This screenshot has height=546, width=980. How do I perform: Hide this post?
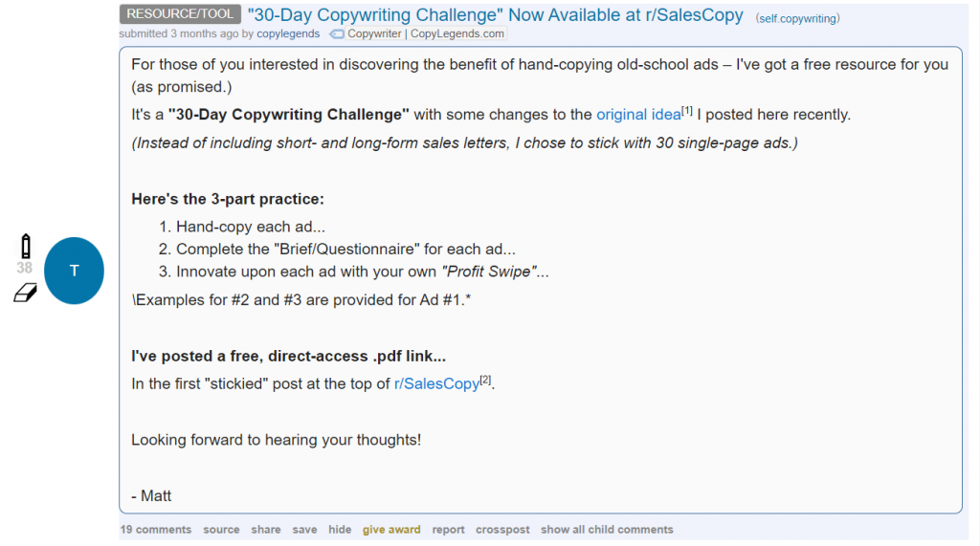click(x=340, y=529)
